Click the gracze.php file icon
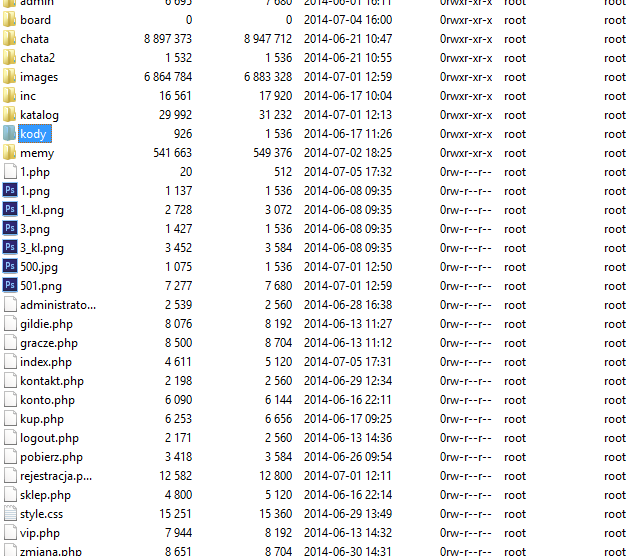This screenshot has width=634, height=556. click(10, 343)
